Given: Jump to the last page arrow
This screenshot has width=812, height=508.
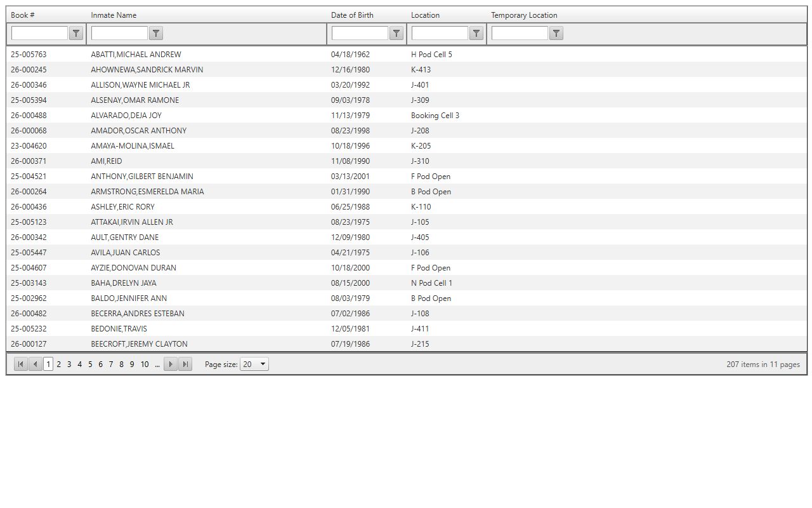Looking at the screenshot, I should tap(185, 364).
